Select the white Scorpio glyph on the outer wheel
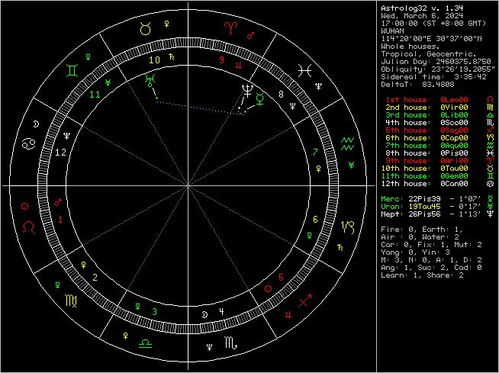 point(230,343)
